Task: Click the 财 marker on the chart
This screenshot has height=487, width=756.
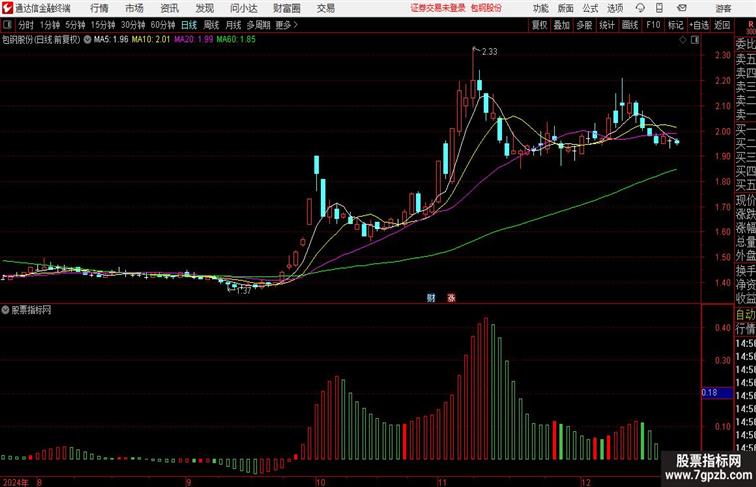Action: point(431,298)
